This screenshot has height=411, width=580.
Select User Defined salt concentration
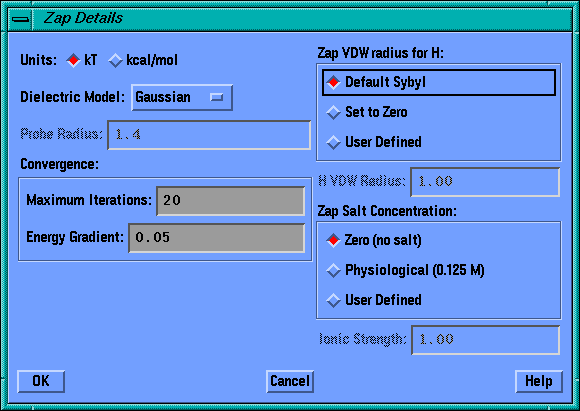pyautogui.click(x=374, y=300)
